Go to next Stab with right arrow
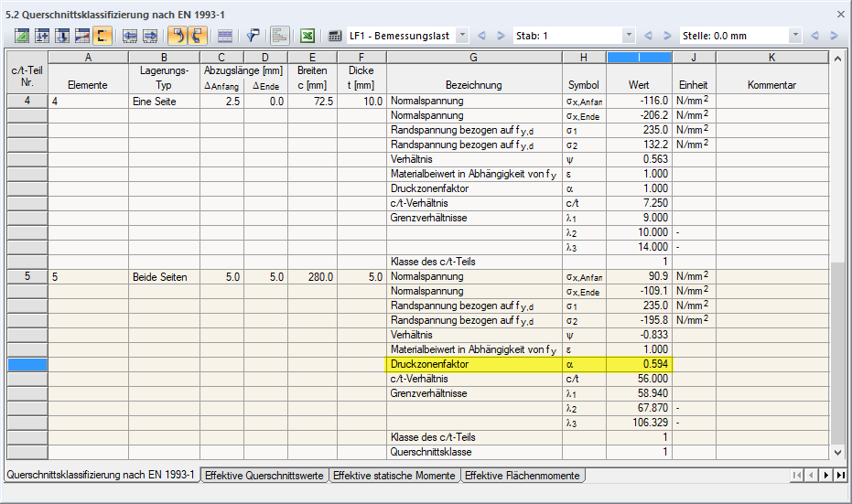The height and width of the screenshot is (504, 852). pyautogui.click(x=667, y=36)
